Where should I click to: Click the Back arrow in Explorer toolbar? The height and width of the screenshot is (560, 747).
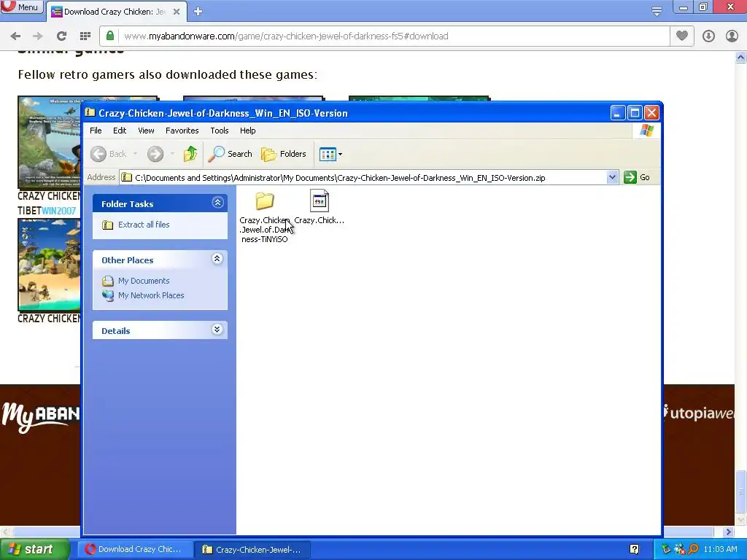pos(108,154)
